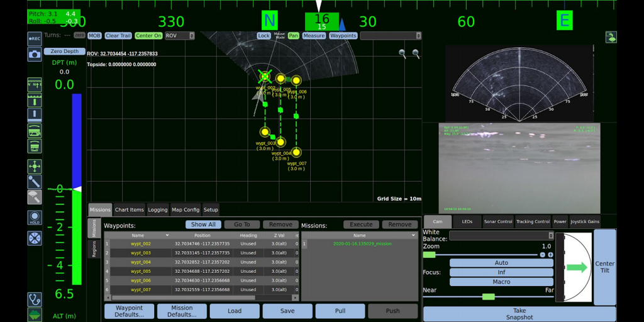The width and height of the screenshot is (644, 322).
Task: Click the Clear Trail button
Action: pyautogui.click(x=118, y=36)
